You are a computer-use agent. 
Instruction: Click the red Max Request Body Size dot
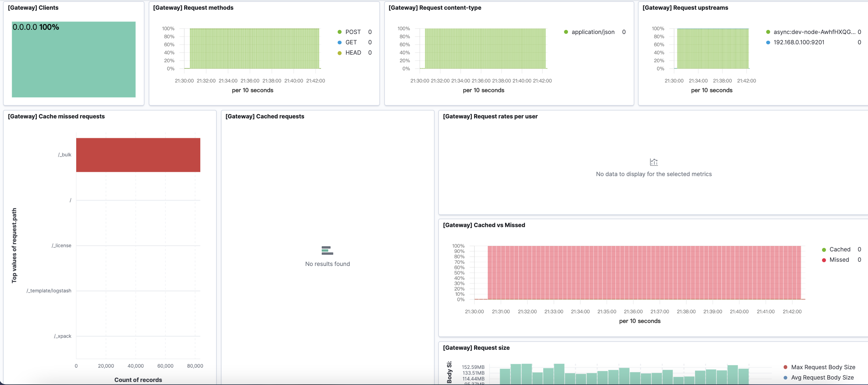click(x=785, y=367)
